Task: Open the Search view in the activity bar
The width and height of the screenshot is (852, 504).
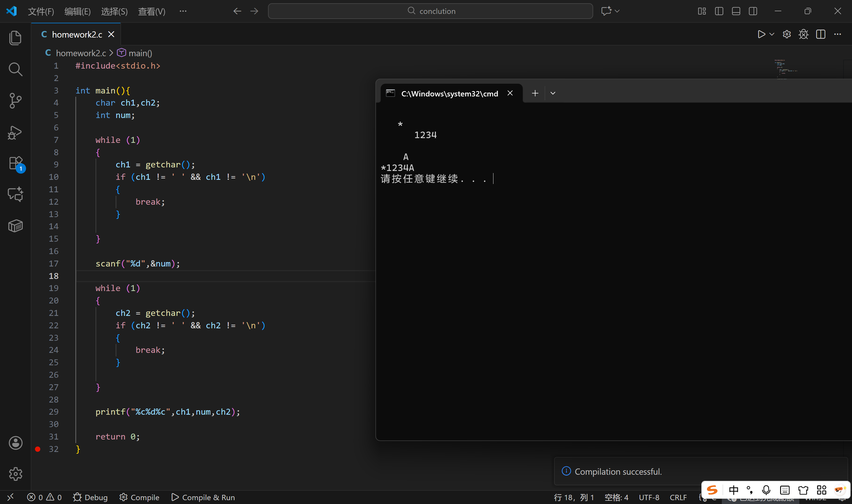Action: [x=15, y=69]
